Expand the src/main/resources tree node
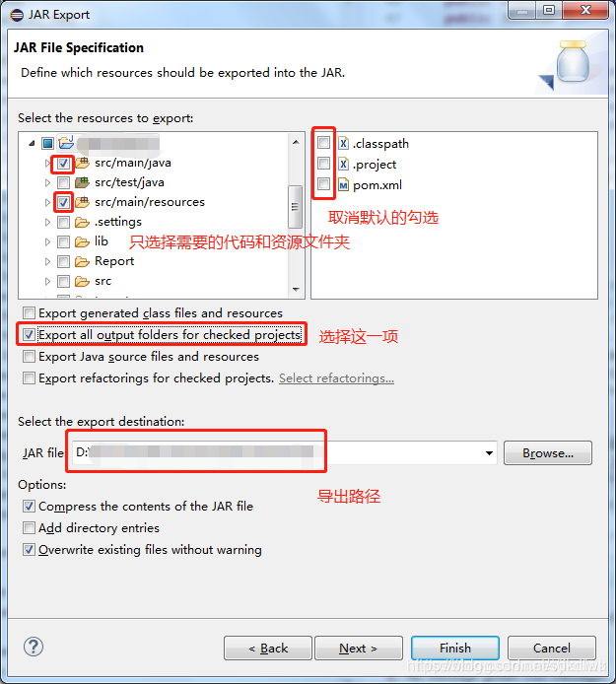 pyautogui.click(x=47, y=202)
